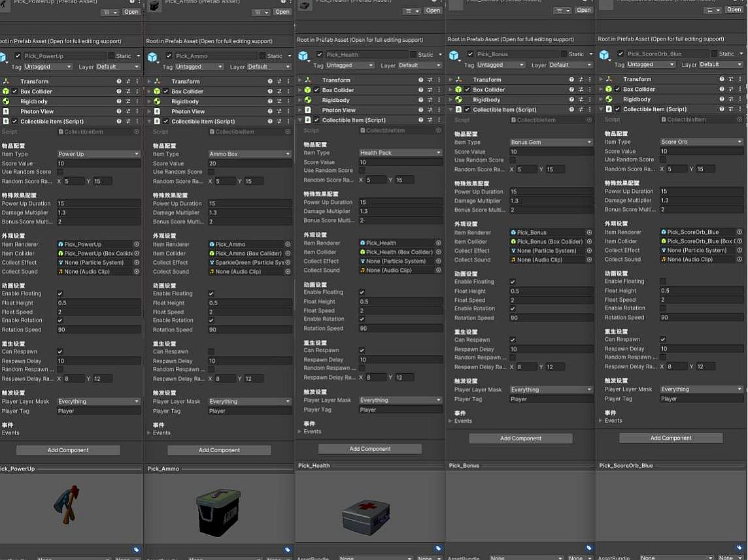Image resolution: width=748 pixels, height=560 pixels.
Task: Open Box Collider preset settings in Pick_Ammo
Action: pos(279,91)
